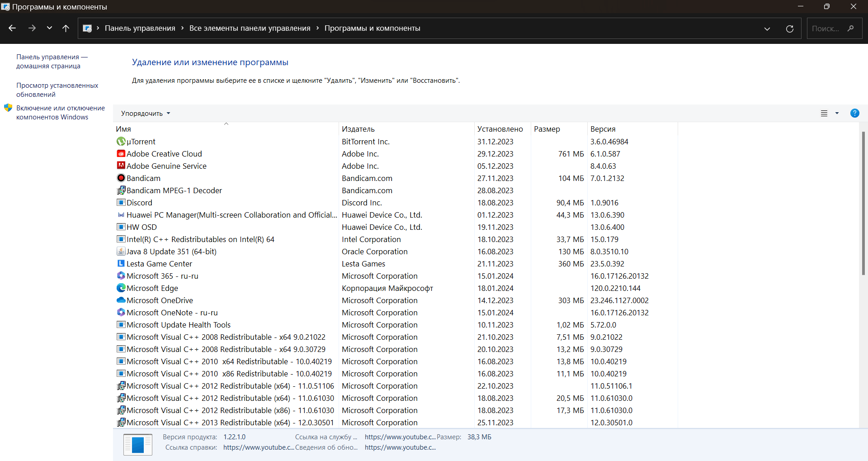Click the Java 8 Update 351 icon
This screenshot has width=868, height=461.
click(x=121, y=251)
